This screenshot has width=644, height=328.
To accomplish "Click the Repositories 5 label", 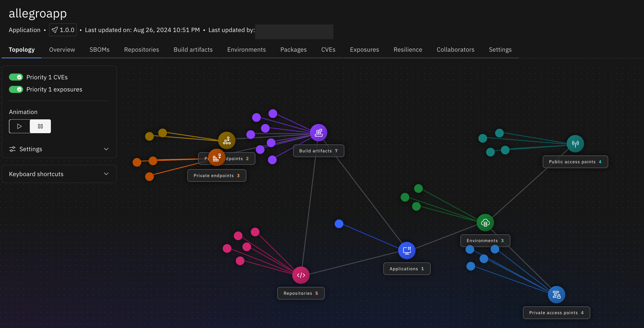I will [x=300, y=293].
